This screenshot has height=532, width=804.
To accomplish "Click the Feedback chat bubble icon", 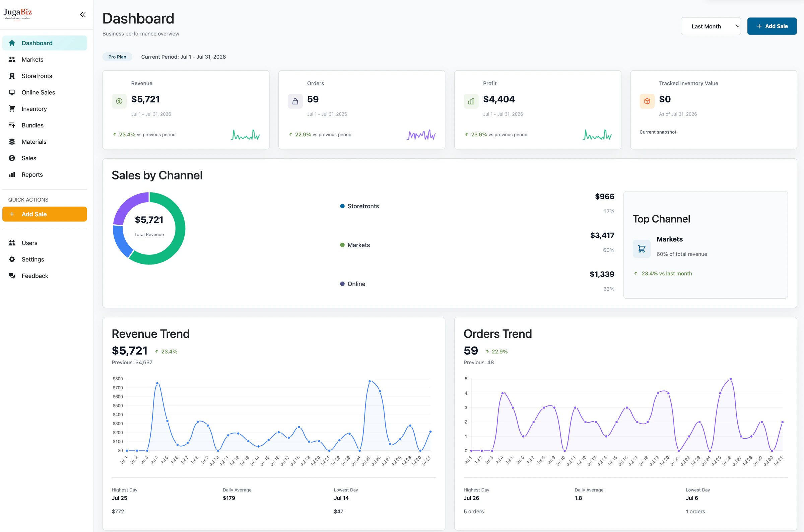I will coord(12,276).
